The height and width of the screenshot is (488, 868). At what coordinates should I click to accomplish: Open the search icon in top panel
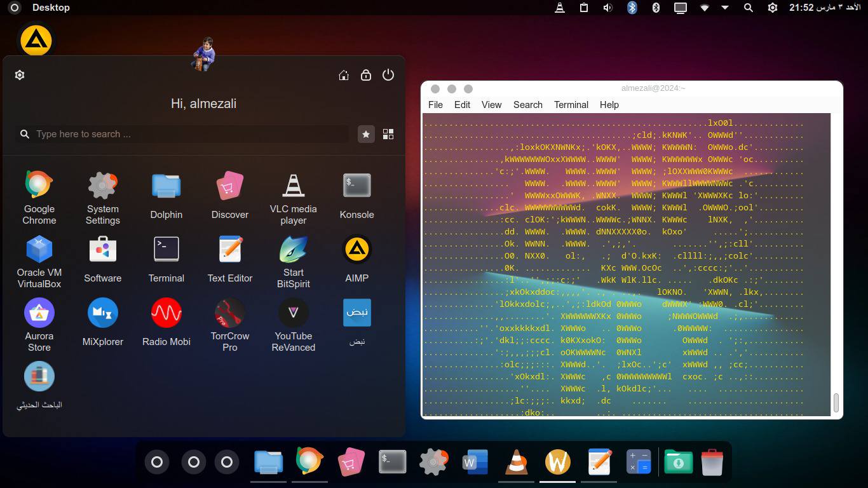coord(749,8)
